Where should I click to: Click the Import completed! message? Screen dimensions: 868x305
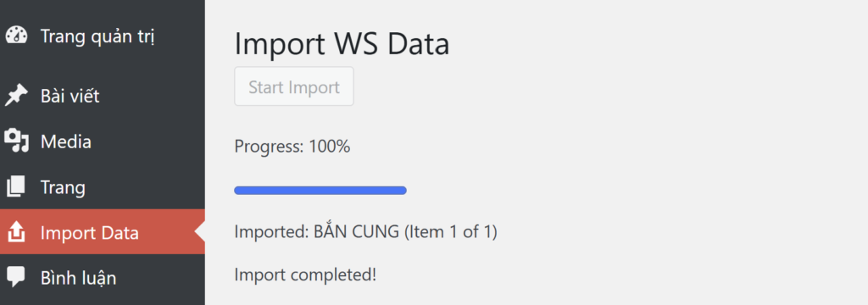click(x=305, y=274)
